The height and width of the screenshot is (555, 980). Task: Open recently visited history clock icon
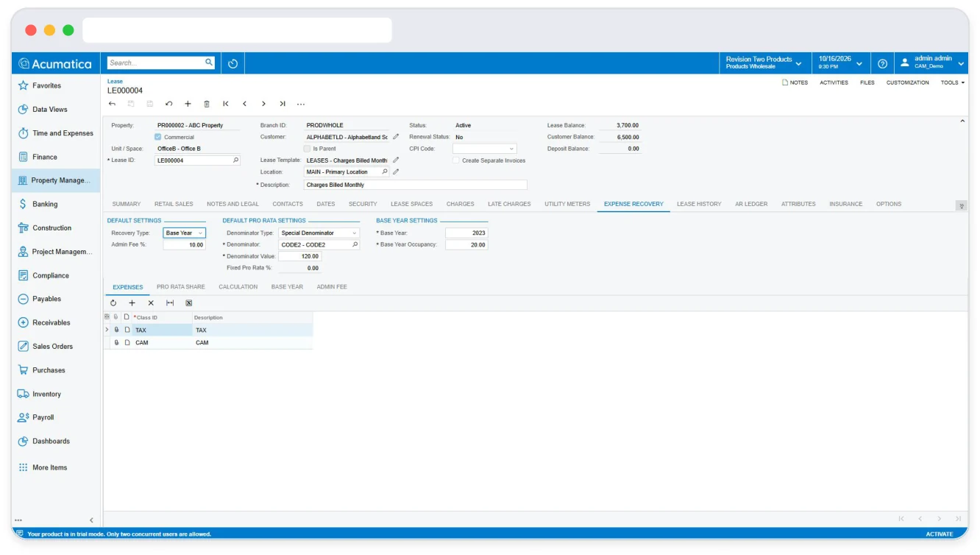[232, 63]
